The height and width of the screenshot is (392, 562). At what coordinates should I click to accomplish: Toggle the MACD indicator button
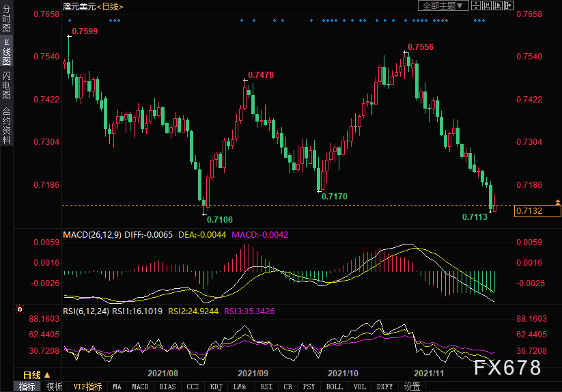[140, 387]
